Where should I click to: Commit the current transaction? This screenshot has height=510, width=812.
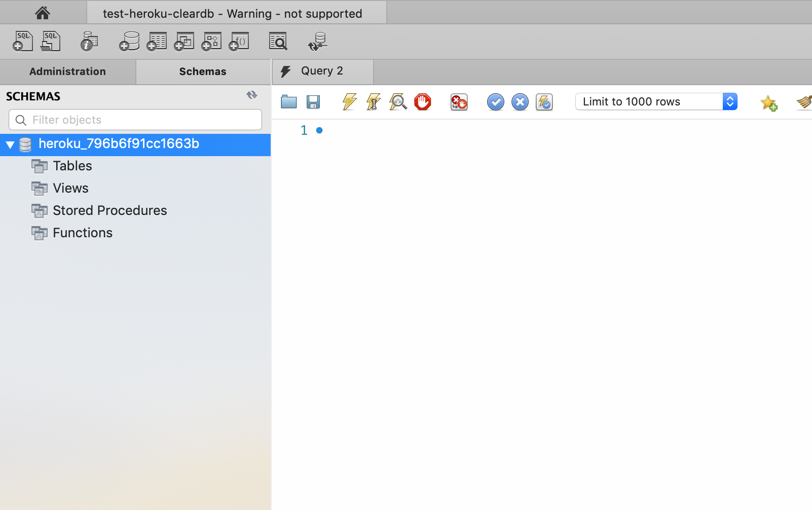pos(495,101)
